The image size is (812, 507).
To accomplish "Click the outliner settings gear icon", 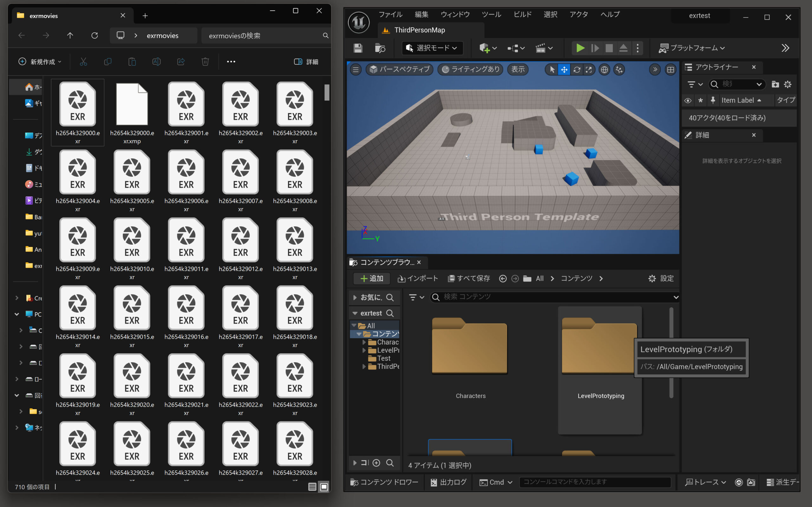I will [788, 84].
